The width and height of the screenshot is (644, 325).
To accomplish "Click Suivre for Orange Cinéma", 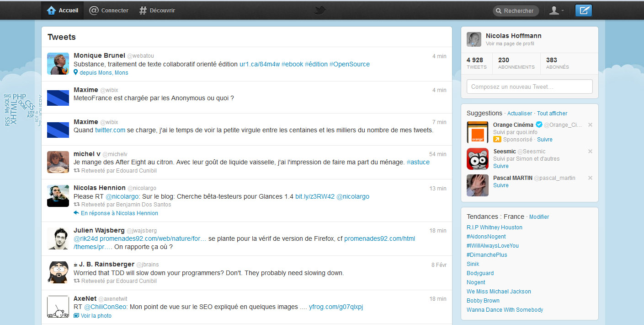I will pyautogui.click(x=545, y=140).
